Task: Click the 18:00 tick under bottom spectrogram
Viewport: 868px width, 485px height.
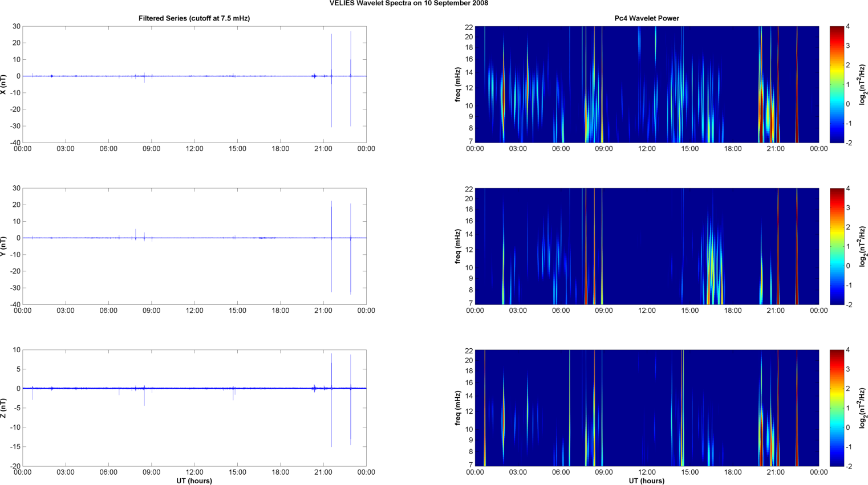Action: (x=733, y=472)
